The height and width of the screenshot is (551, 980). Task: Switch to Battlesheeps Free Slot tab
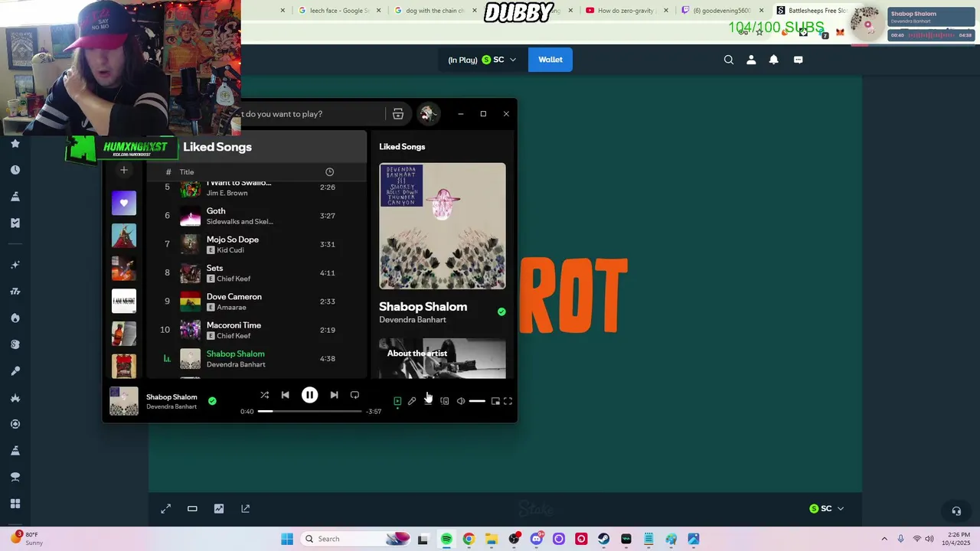(812, 11)
